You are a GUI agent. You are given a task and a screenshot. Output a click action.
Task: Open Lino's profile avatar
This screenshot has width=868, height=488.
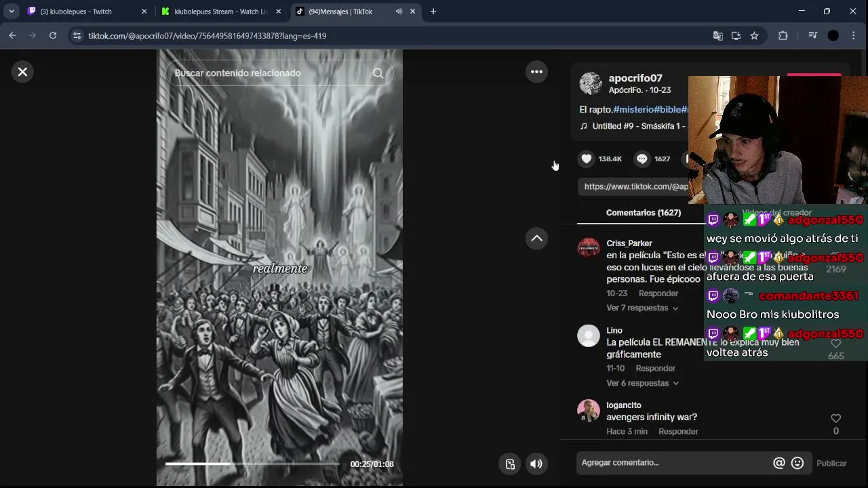point(589,335)
